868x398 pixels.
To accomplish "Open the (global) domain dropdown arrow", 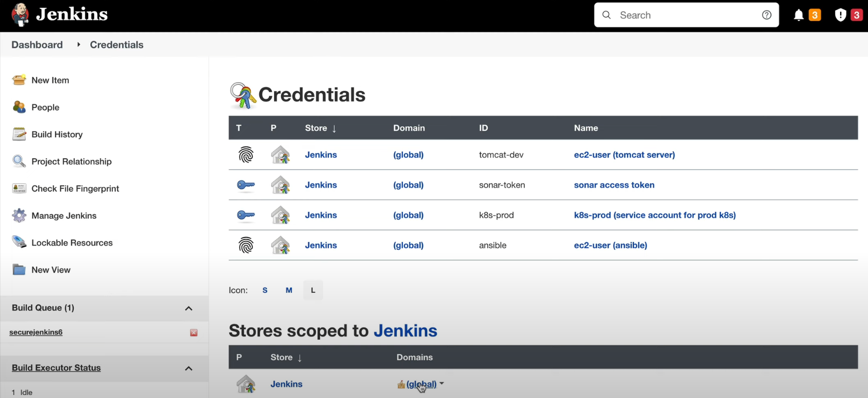I will pos(442,384).
